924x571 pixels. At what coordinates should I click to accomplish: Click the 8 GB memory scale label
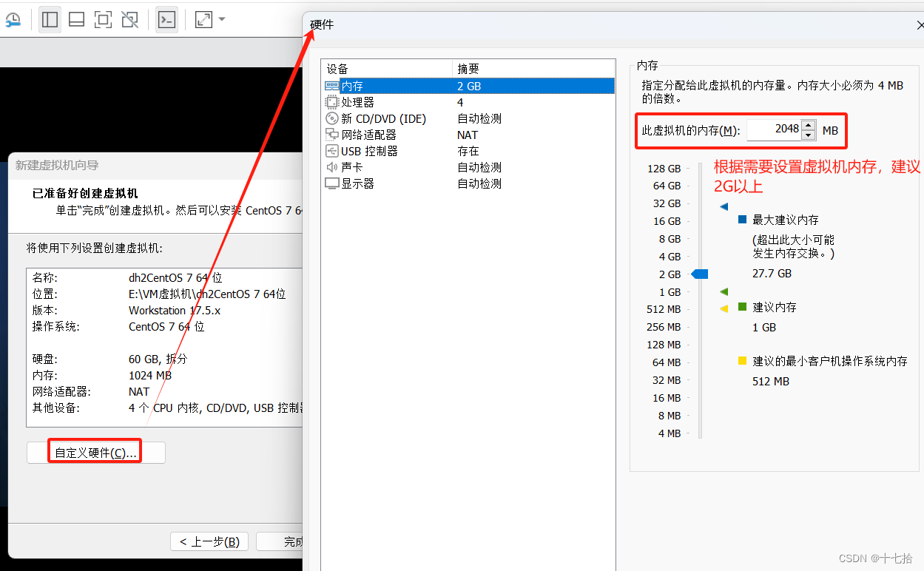pos(670,239)
